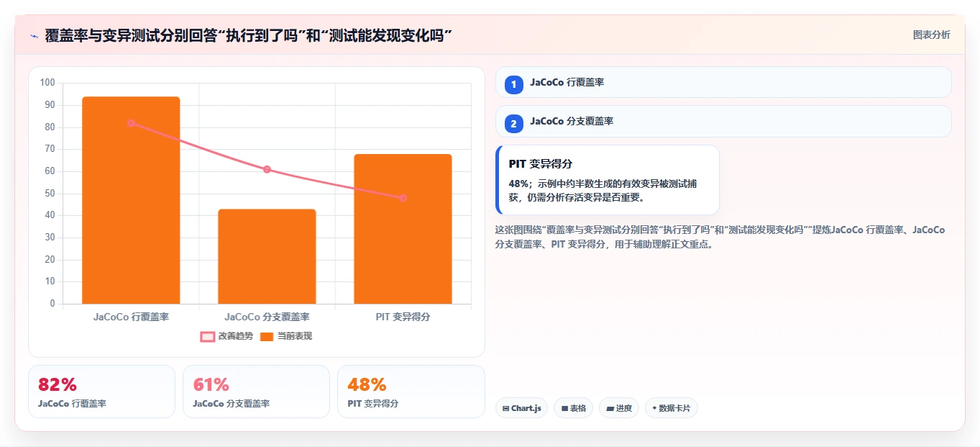Viewport: 980px width, 447px height.
Task: Click the trend line point at 61
Action: [267, 169]
